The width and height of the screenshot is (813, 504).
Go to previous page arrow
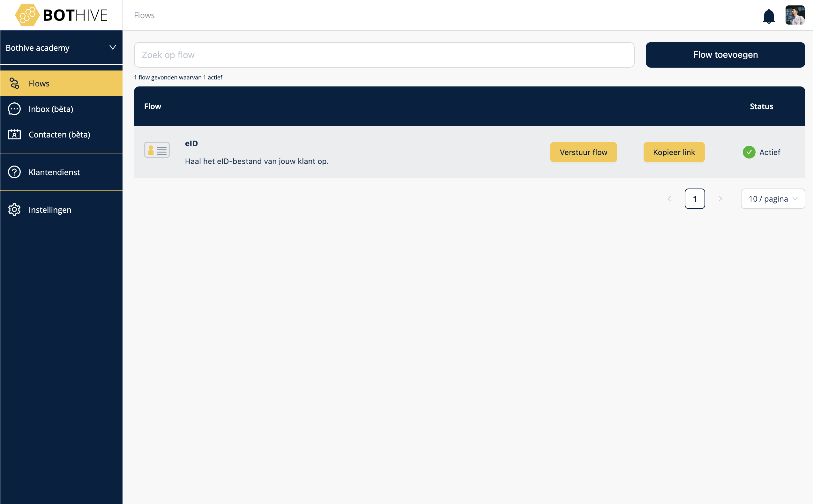click(x=669, y=199)
